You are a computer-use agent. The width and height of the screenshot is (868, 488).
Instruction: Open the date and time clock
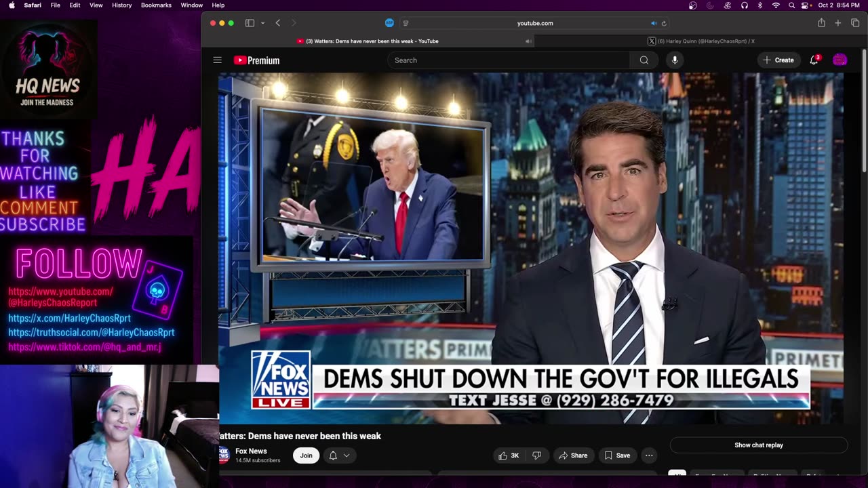tap(839, 5)
